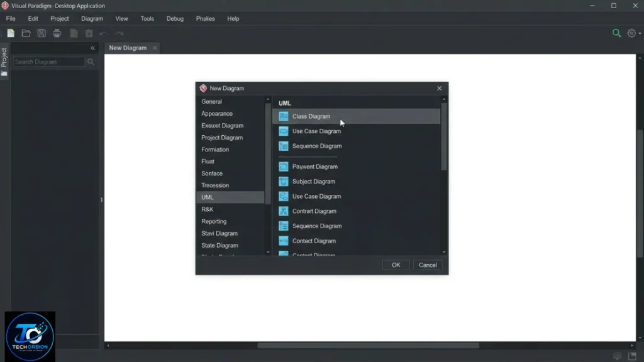
Task: Click category list scroll-up arrow
Action: point(268,99)
